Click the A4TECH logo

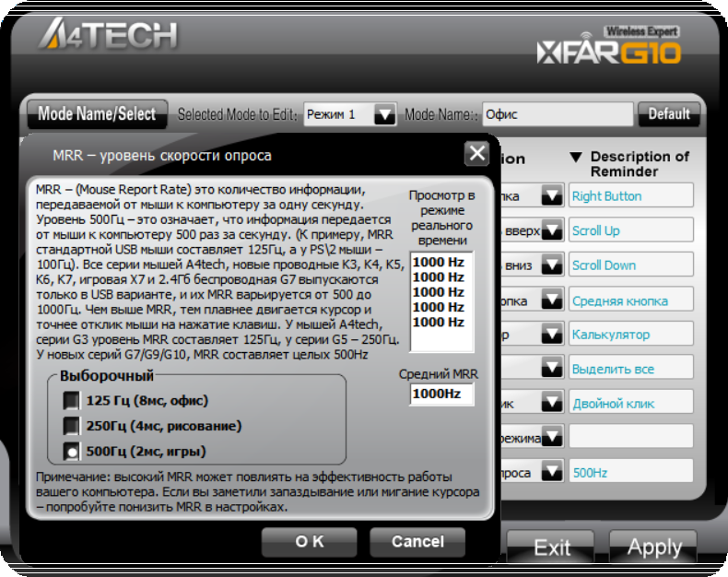click(x=108, y=33)
